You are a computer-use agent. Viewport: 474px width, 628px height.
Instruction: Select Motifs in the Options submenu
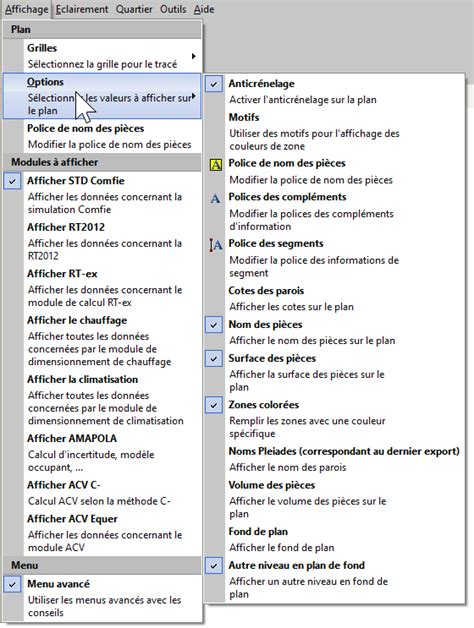tap(335, 131)
